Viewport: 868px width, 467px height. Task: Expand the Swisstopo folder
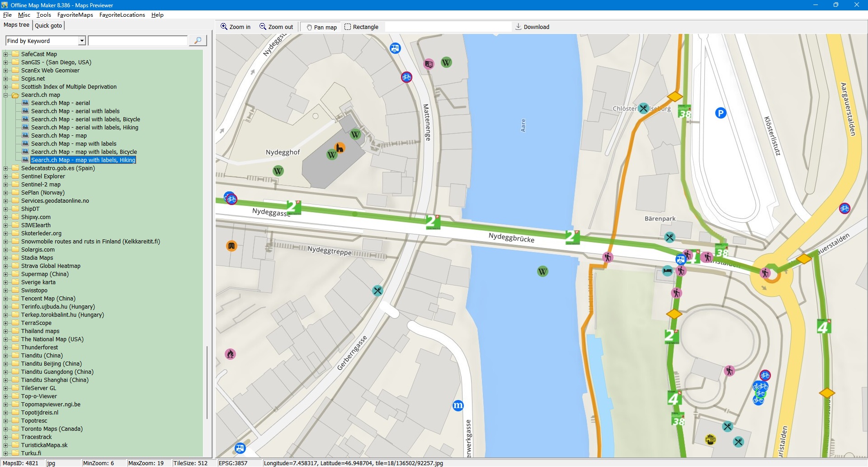click(6, 291)
